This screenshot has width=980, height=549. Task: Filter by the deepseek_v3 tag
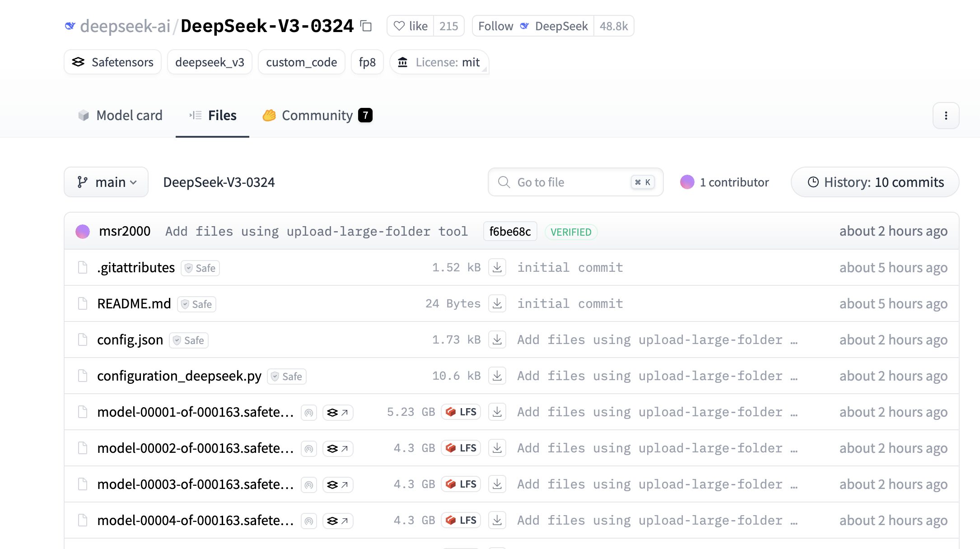pyautogui.click(x=210, y=62)
